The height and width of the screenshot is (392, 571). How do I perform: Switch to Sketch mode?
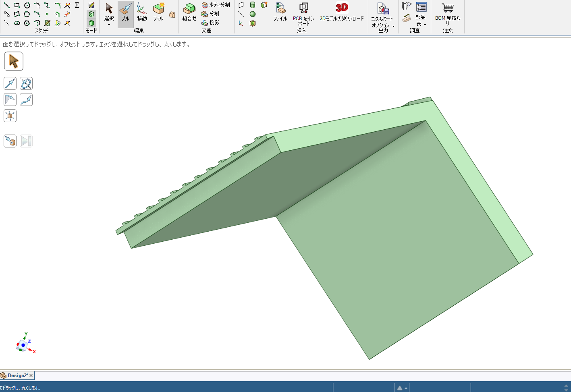(91, 5)
